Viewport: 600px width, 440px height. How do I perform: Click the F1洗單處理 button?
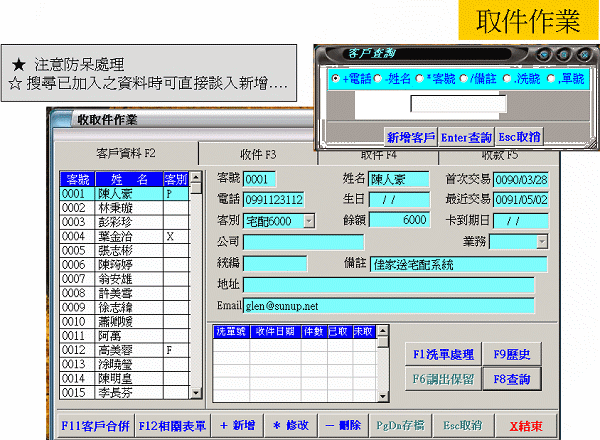click(441, 354)
